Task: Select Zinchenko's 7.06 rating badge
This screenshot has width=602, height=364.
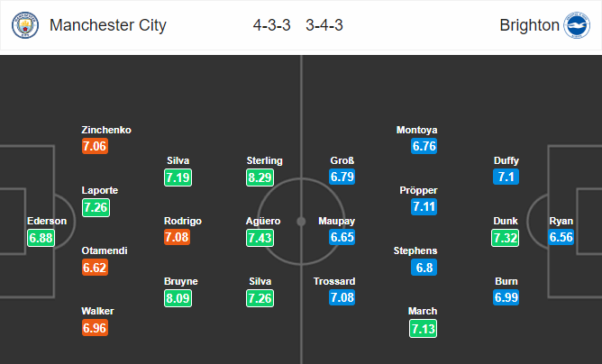Action: coord(96,147)
